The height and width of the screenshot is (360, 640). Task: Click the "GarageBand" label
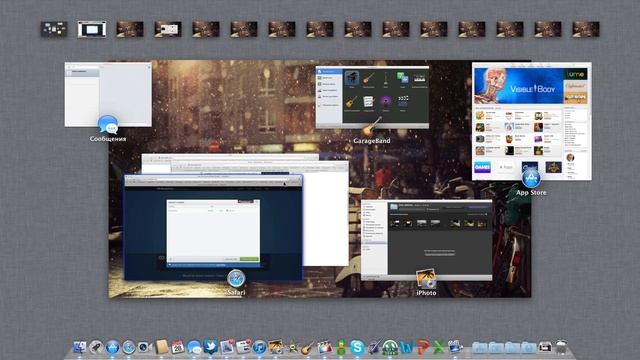[372, 141]
